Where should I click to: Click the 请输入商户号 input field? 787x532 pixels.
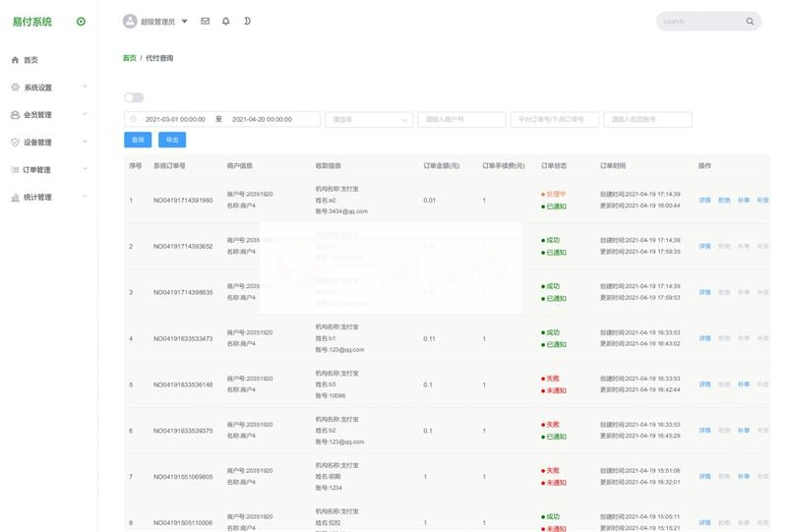pos(459,119)
